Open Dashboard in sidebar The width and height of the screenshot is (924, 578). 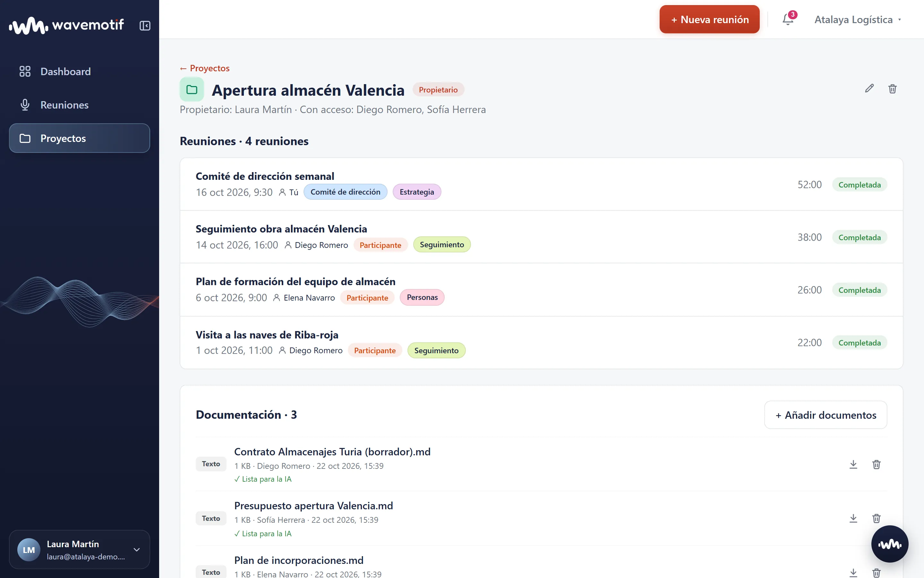80,72
